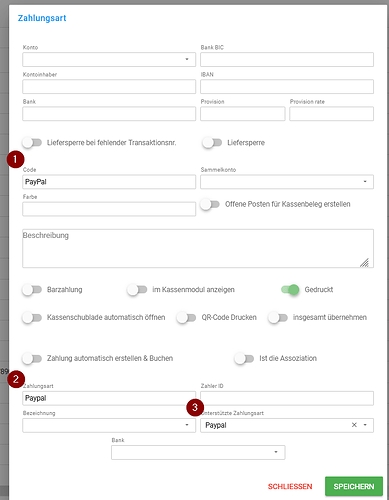
Task: Open Unterstützte Zahlungsart dropdown arrow
Action: [x=365, y=425]
